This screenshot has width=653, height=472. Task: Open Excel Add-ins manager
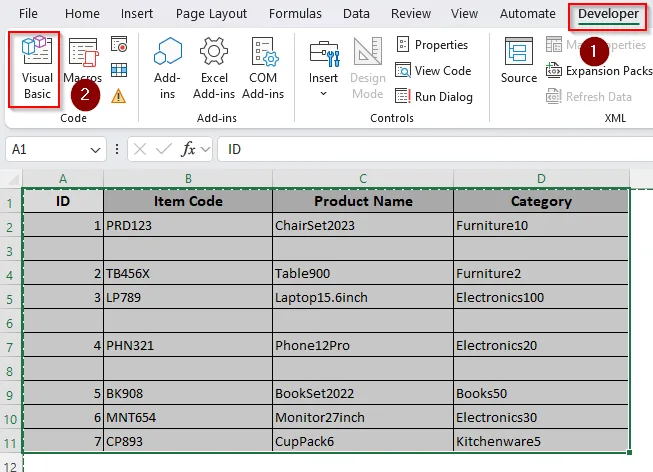(214, 69)
